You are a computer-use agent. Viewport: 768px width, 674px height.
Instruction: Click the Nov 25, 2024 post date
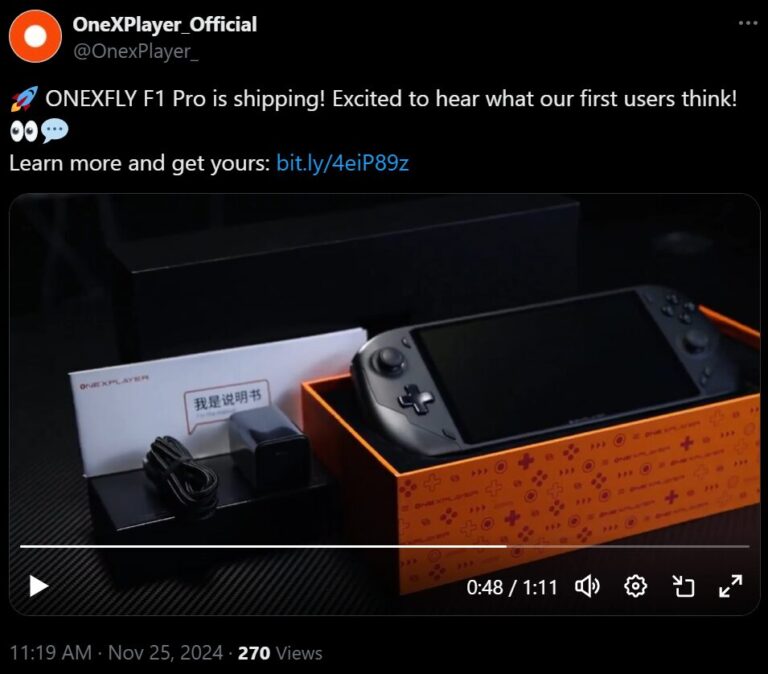point(166,652)
